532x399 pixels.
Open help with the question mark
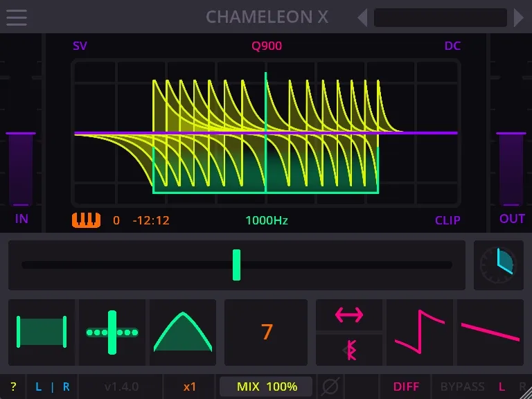coord(13,387)
